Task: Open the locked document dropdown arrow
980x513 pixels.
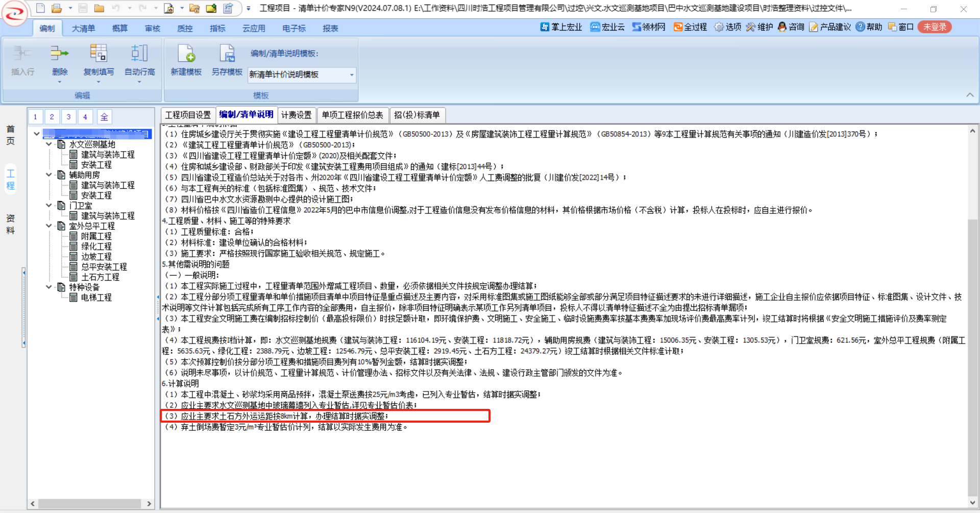Action: click(182, 8)
